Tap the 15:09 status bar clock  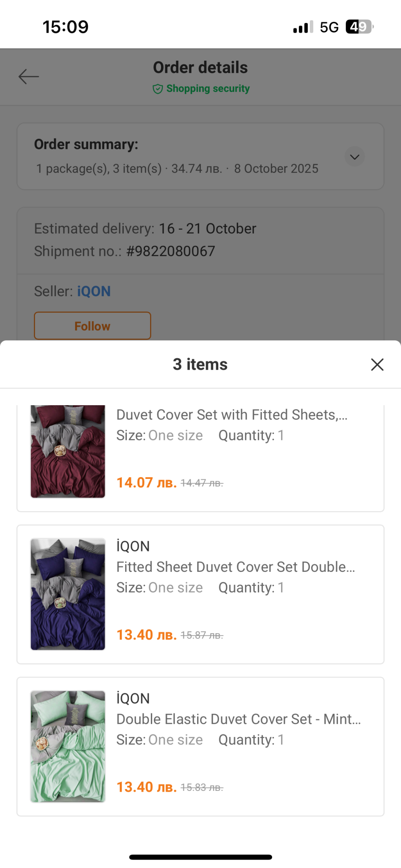pos(66,27)
